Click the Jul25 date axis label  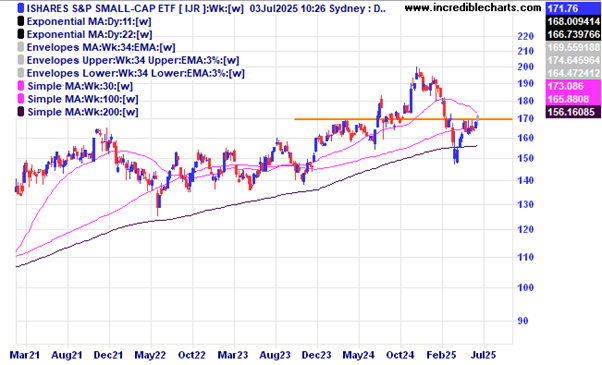point(483,355)
